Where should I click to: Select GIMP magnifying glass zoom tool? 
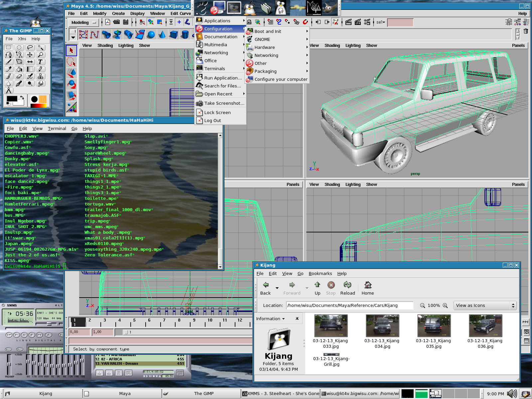pyautogui.click(x=41, y=55)
